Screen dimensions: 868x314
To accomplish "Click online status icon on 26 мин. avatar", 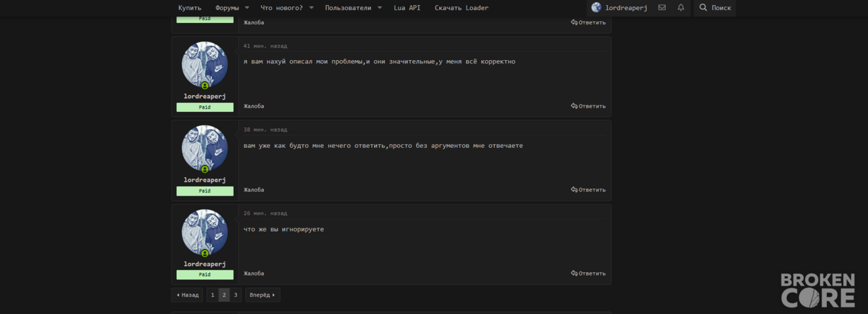I will (x=205, y=253).
